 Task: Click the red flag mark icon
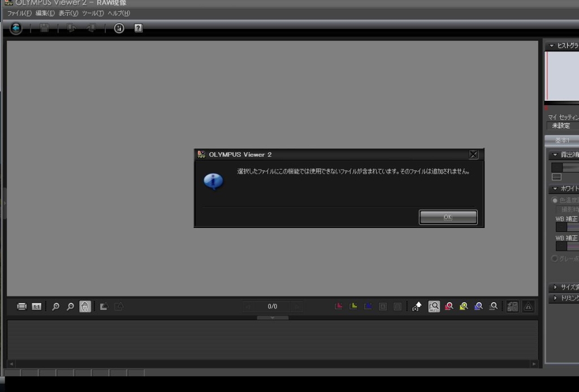(x=339, y=306)
